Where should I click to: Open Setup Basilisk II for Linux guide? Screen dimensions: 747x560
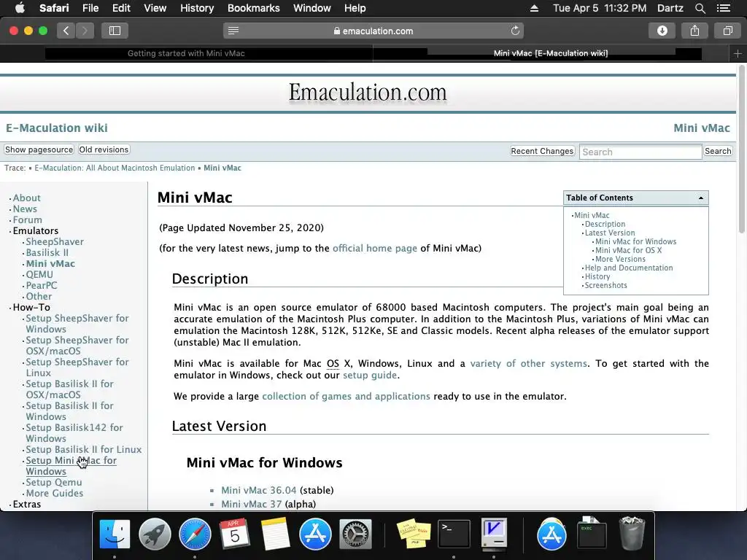pos(83,449)
